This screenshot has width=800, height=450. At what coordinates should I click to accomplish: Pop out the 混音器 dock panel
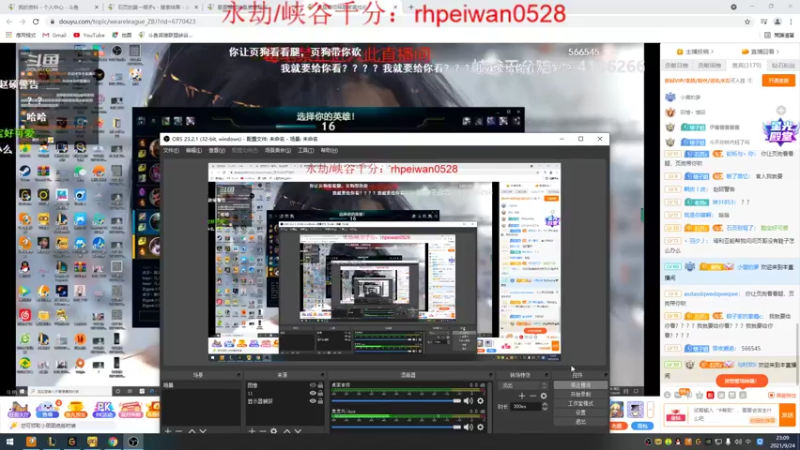point(490,375)
